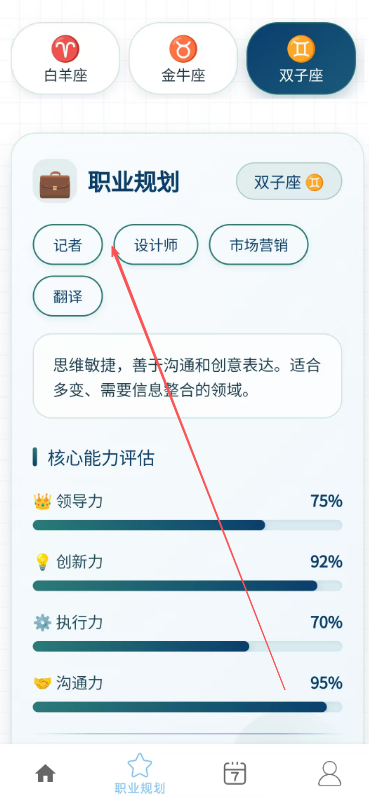Select the 双子座 zodiac tab

tap(301, 58)
